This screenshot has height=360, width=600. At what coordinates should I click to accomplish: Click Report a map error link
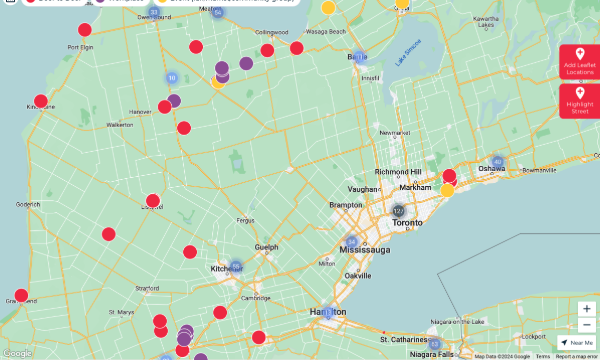click(x=577, y=356)
